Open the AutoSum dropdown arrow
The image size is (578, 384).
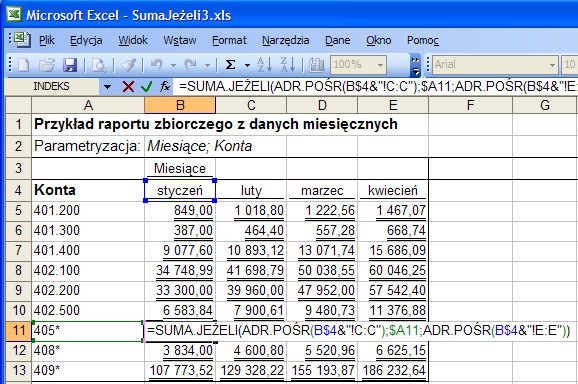[247, 66]
